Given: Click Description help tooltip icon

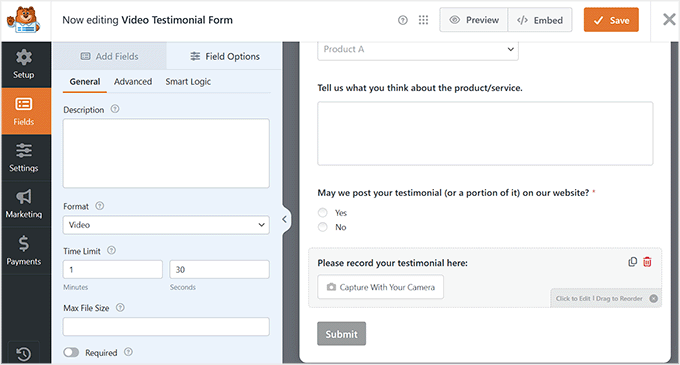Looking at the screenshot, I should [115, 109].
